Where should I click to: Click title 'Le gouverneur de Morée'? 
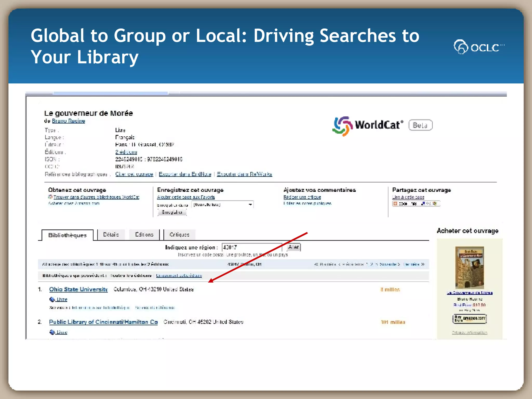(89, 113)
